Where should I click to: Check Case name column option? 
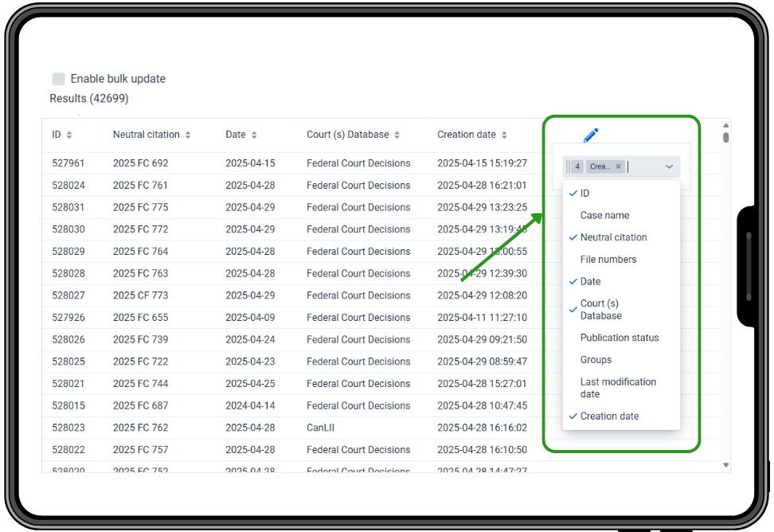click(604, 216)
